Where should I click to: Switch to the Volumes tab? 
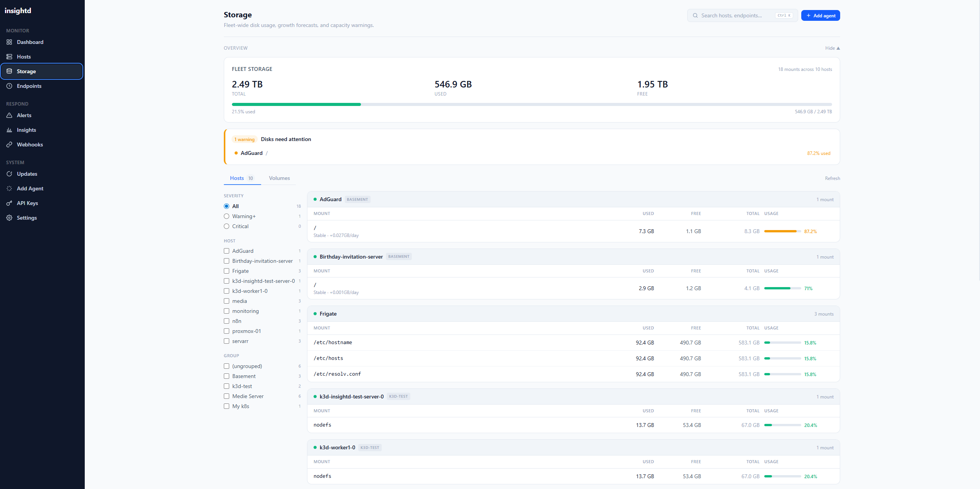279,178
